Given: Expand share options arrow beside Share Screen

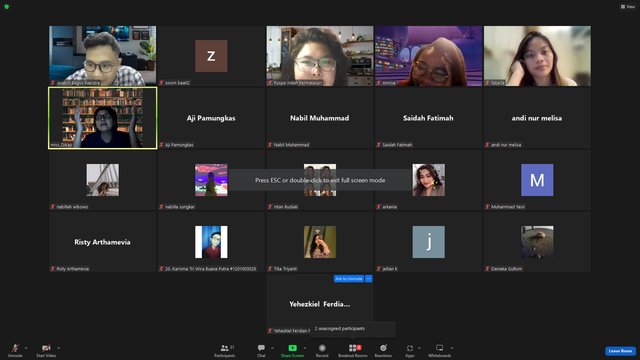Looking at the screenshot, I should click(305, 348).
